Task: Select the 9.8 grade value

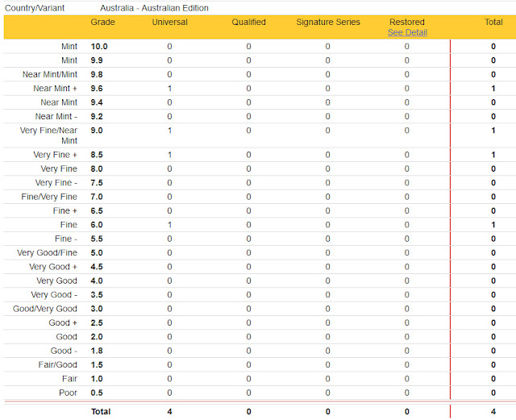Action: (x=97, y=74)
